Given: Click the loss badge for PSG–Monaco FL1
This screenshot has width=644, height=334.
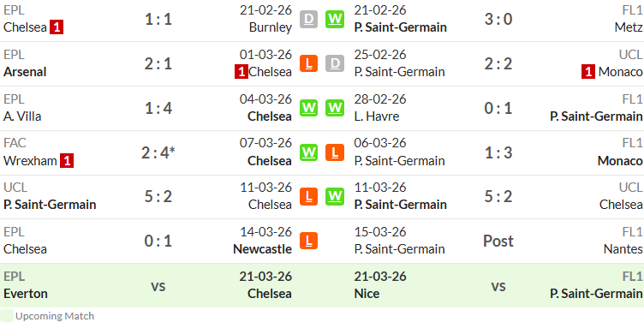Looking at the screenshot, I should [335, 152].
